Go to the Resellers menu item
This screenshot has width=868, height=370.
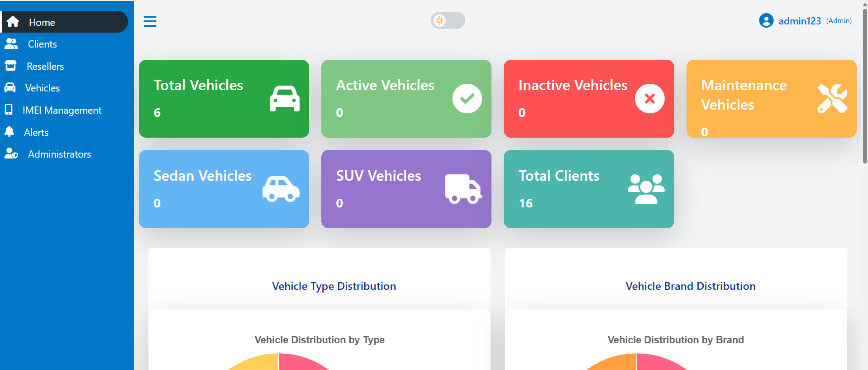click(65, 66)
